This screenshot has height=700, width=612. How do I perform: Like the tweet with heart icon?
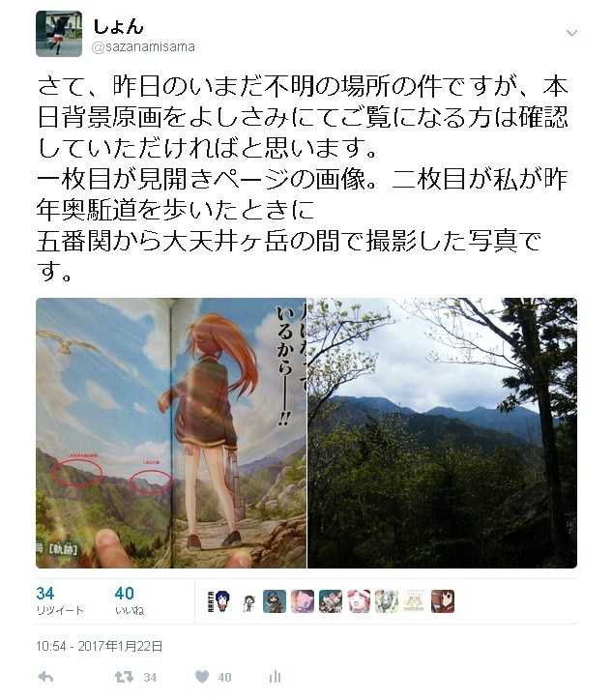point(202,677)
